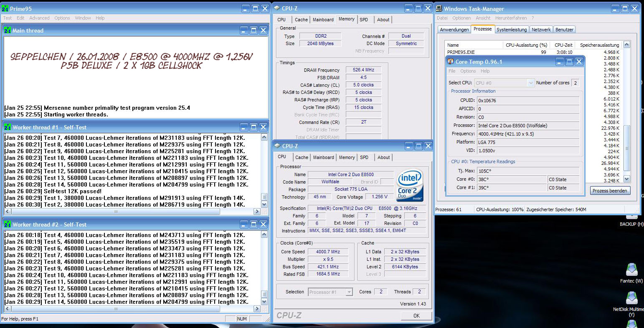
Task: Switch to SPD tab in upper CPU-Z
Action: pos(364,20)
